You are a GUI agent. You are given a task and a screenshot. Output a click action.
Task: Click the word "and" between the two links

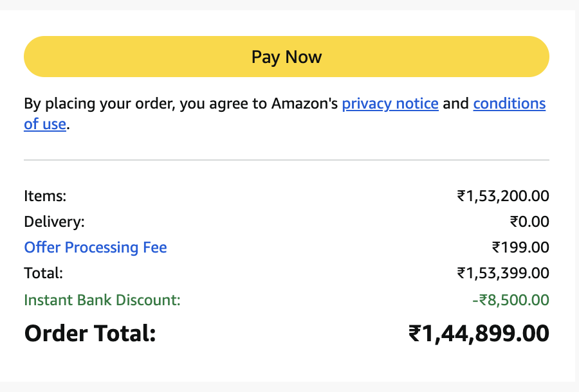[x=455, y=103]
